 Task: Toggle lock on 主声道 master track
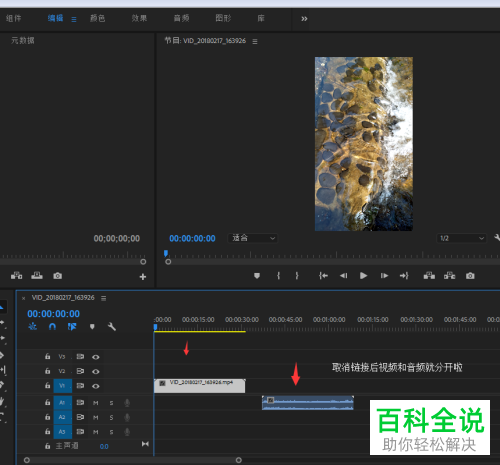(48, 446)
